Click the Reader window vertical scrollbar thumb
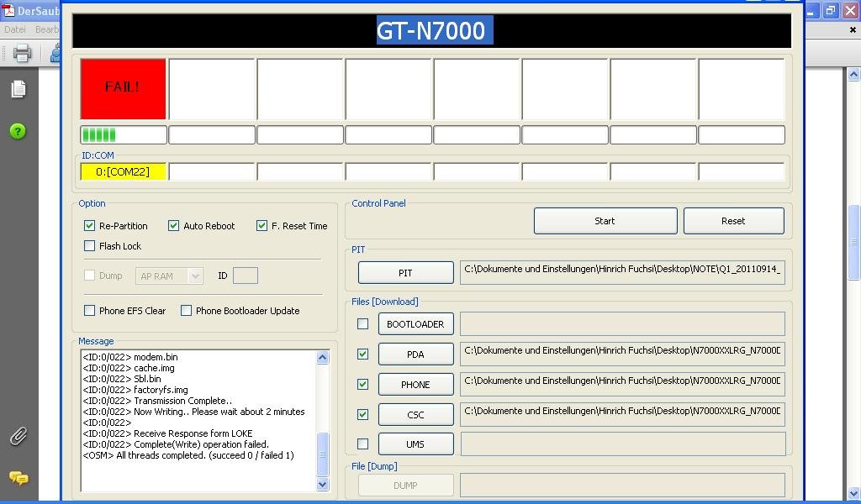Viewport: 861px width, 504px height. point(853,242)
